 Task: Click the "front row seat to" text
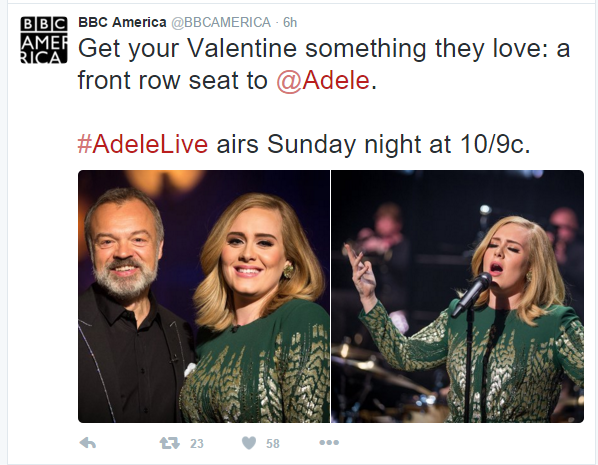[173, 80]
